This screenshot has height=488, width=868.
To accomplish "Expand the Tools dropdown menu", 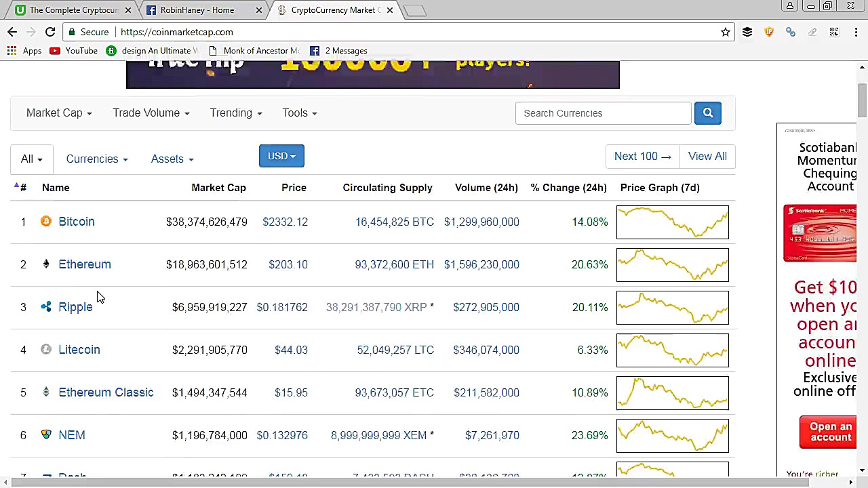I will pyautogui.click(x=300, y=113).
